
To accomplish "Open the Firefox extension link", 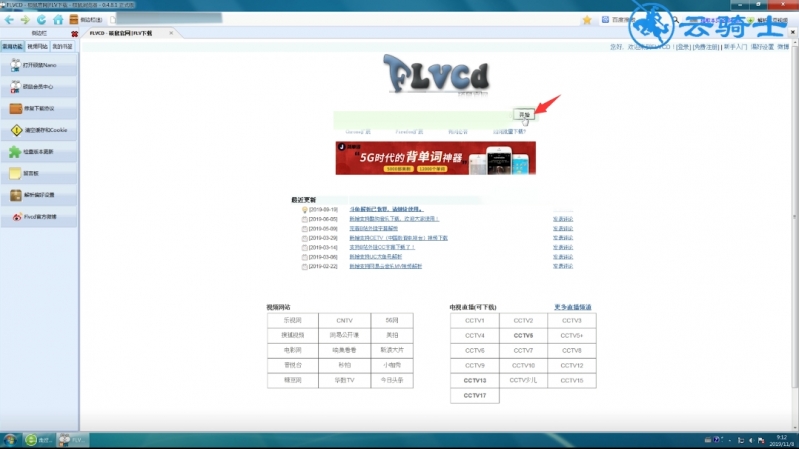I will (409, 132).
